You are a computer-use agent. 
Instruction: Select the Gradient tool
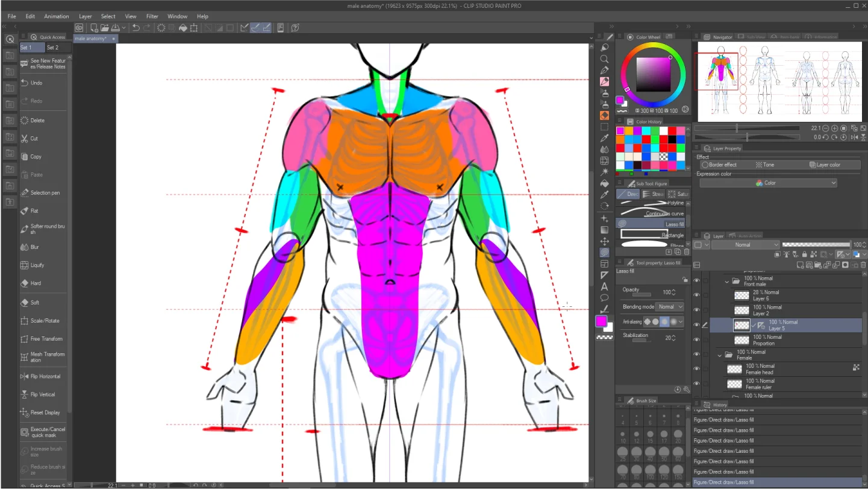pos(604,230)
